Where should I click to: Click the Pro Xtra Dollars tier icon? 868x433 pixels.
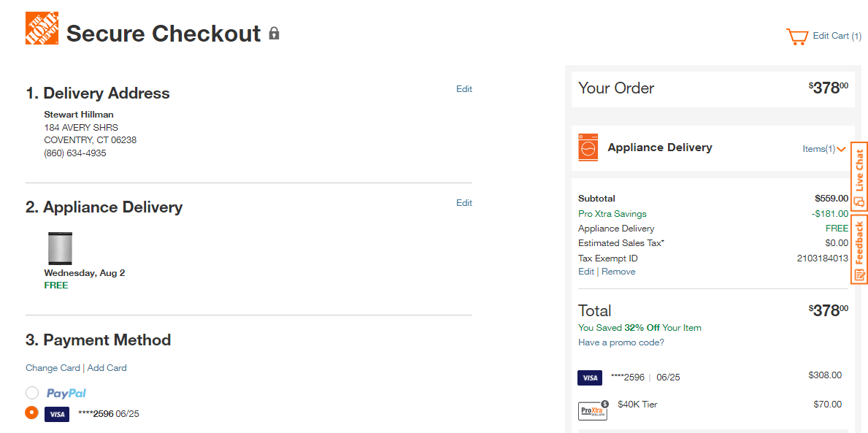tap(593, 410)
